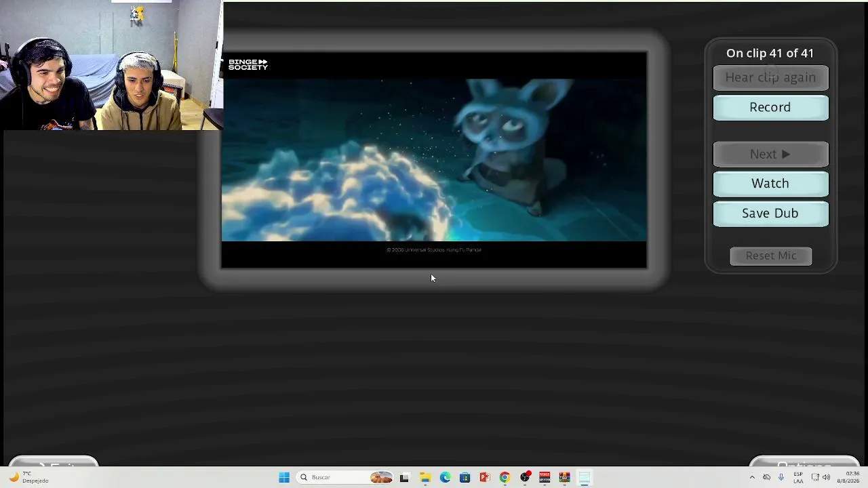Open WinRAR from the taskbar
The image size is (868, 488).
coord(564,477)
